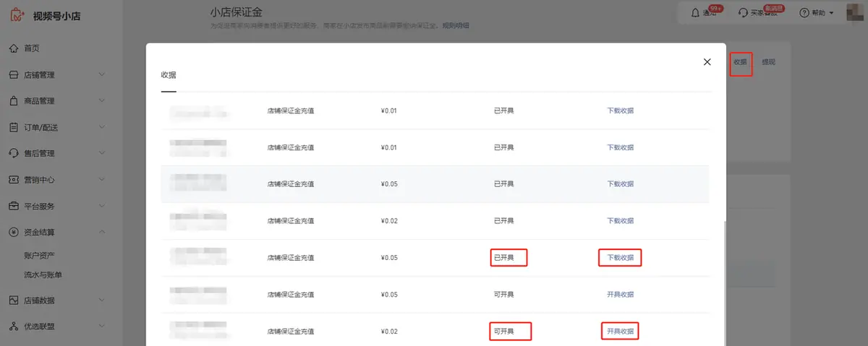The width and height of the screenshot is (868, 346).
Task: Click the 帮助 question mark icon
Action: (804, 14)
